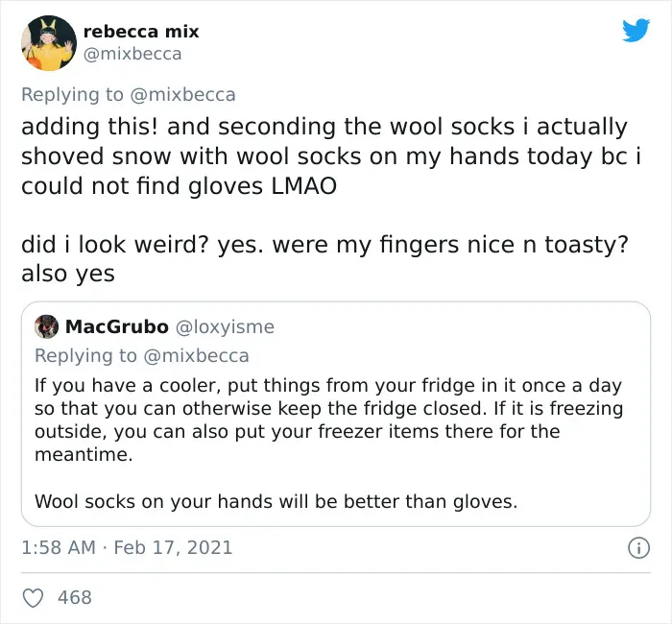This screenshot has width=672, height=624.
Task: Click @mixbecca in the top Replying to line
Action: pos(182,95)
